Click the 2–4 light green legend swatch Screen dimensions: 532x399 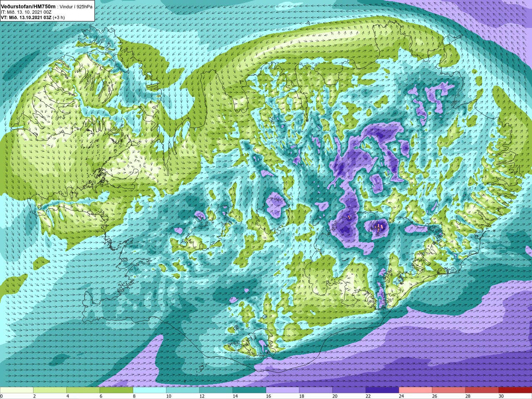coord(50,390)
